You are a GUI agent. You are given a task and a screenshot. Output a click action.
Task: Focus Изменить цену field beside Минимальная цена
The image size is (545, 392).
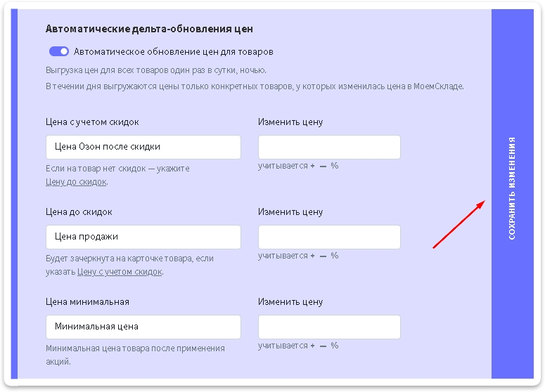[x=329, y=327]
